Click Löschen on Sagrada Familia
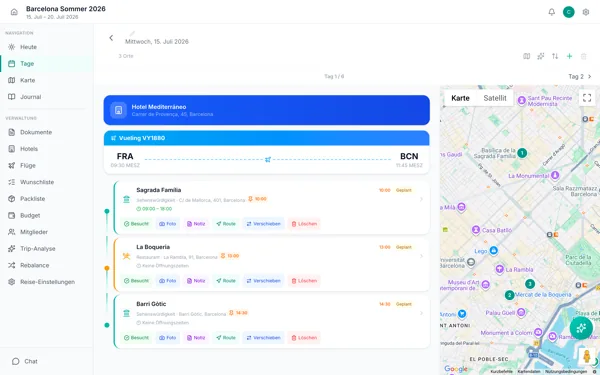This screenshot has width=600, height=375. pyautogui.click(x=304, y=224)
